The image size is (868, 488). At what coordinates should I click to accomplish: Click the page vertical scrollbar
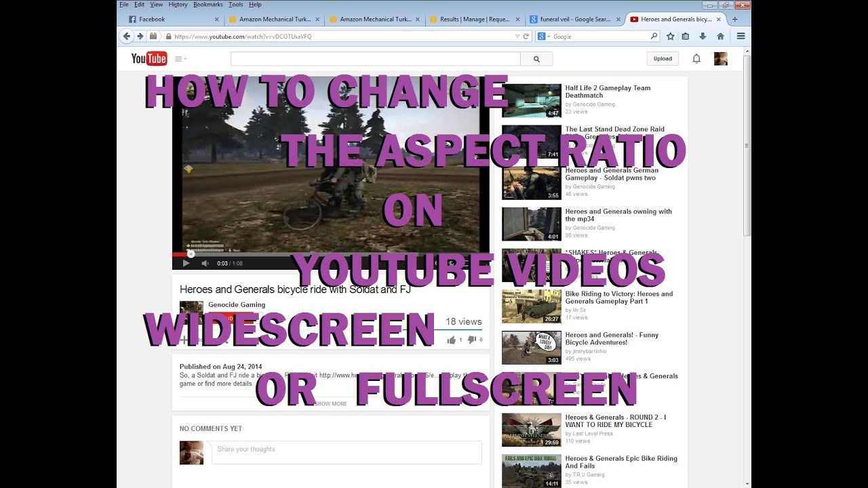point(747,146)
